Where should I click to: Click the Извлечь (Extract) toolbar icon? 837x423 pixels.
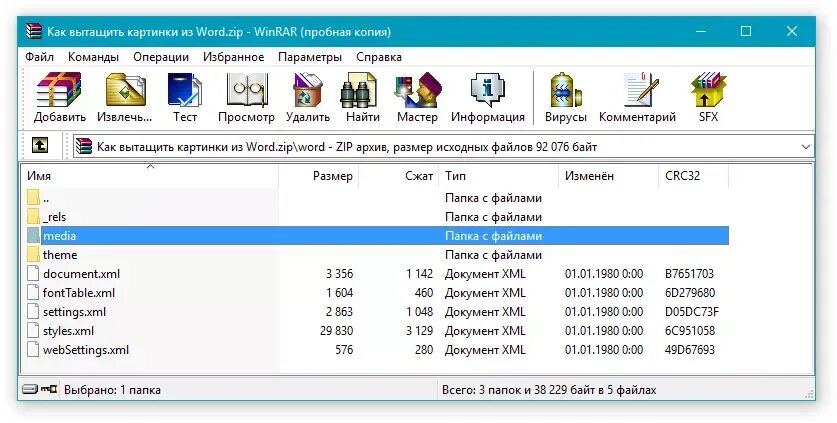click(x=124, y=98)
